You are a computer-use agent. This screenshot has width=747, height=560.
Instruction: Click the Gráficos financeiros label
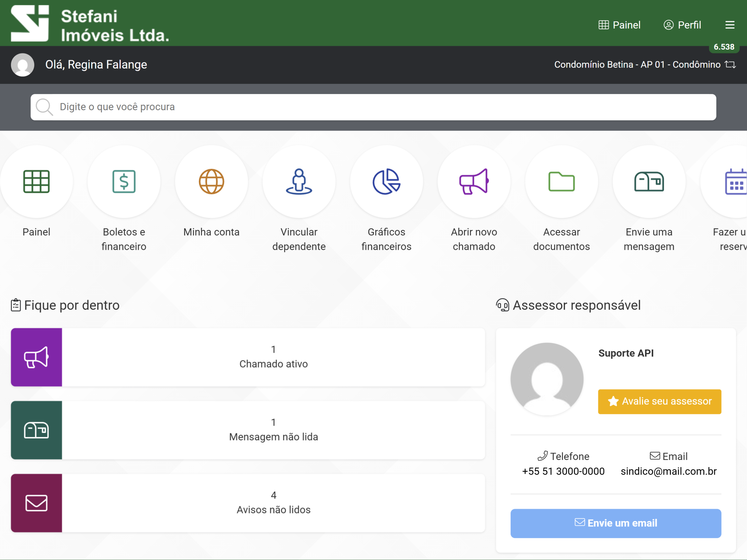click(x=386, y=239)
